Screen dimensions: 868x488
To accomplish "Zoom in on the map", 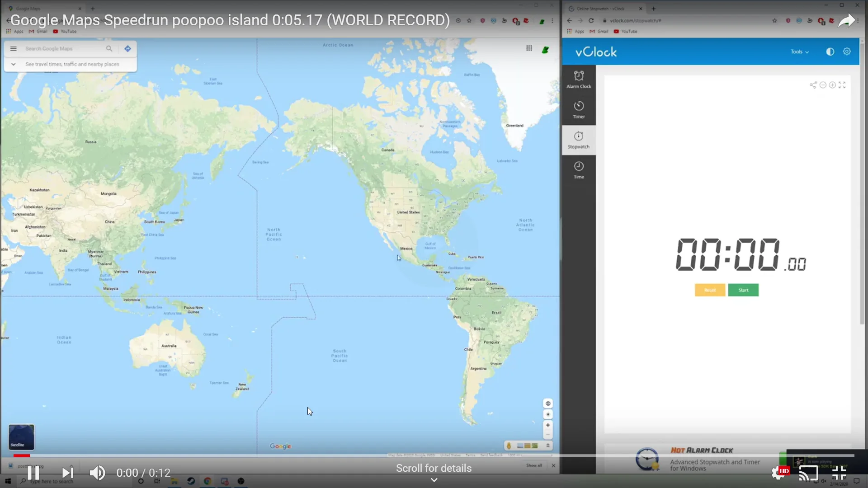I will pyautogui.click(x=548, y=425).
